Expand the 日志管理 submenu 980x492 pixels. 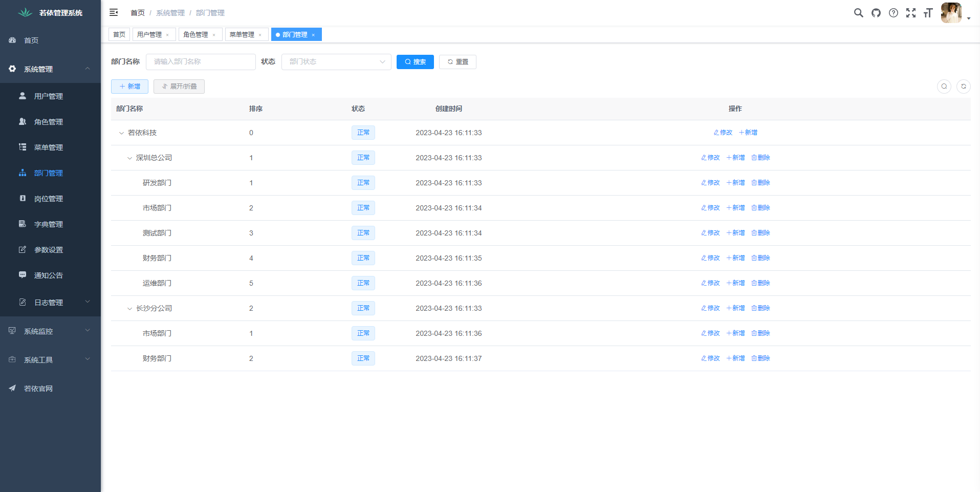click(x=50, y=303)
